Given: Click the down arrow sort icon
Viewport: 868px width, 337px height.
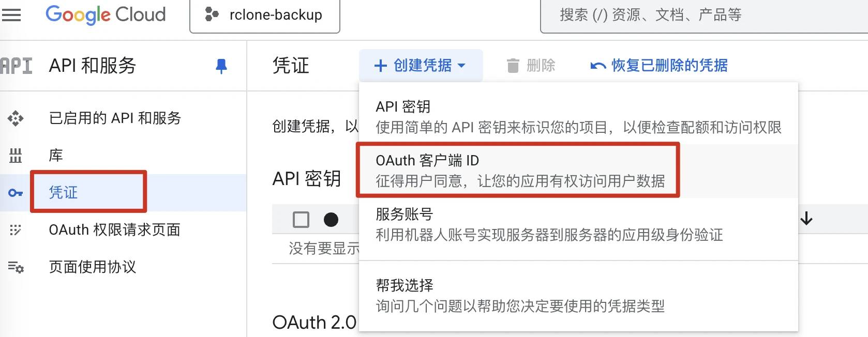Looking at the screenshot, I should pyautogui.click(x=806, y=219).
